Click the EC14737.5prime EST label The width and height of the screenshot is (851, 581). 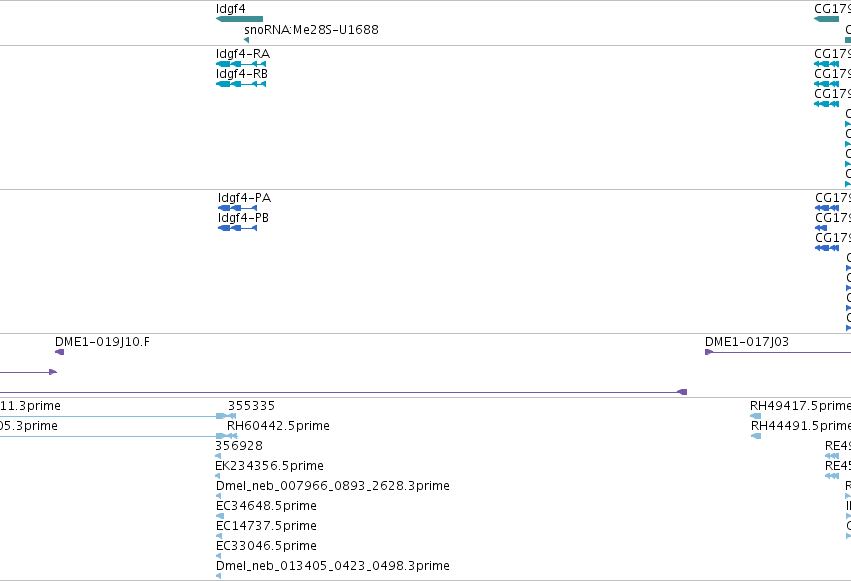coord(266,526)
